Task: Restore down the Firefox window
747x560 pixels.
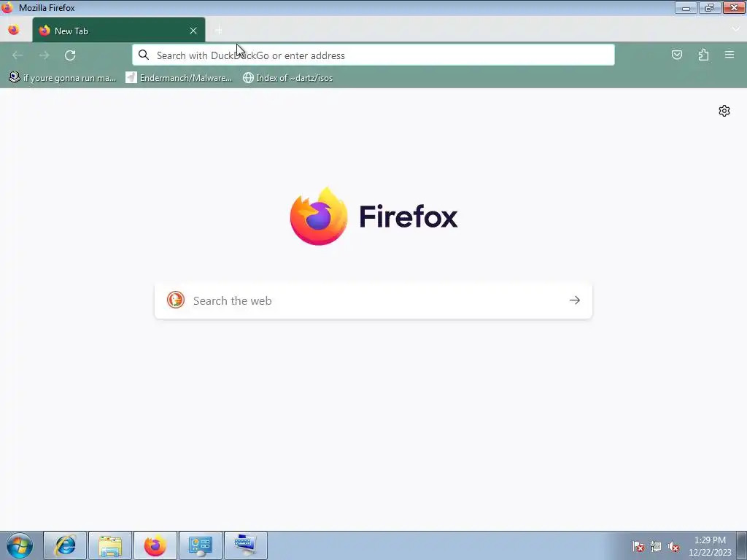Action: [709, 7]
